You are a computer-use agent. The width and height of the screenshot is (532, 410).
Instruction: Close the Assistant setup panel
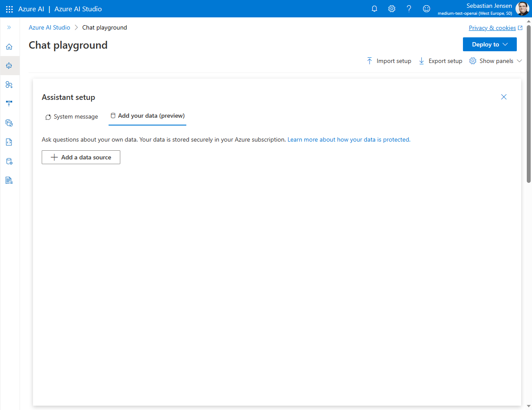(504, 97)
